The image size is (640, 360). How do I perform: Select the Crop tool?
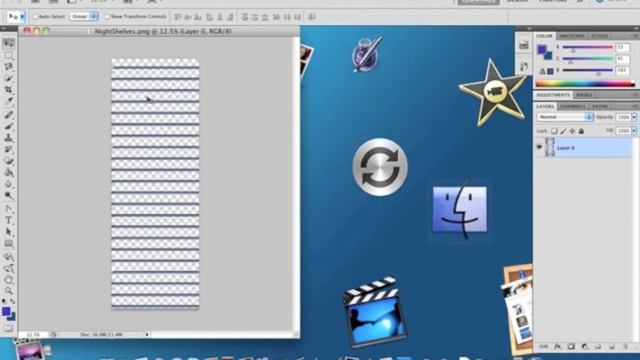9,89
